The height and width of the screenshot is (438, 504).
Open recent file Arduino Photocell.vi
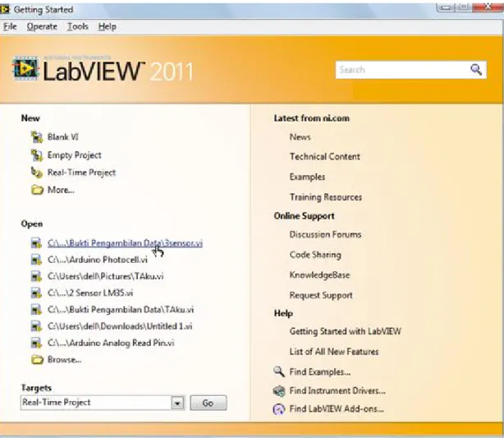point(98,260)
